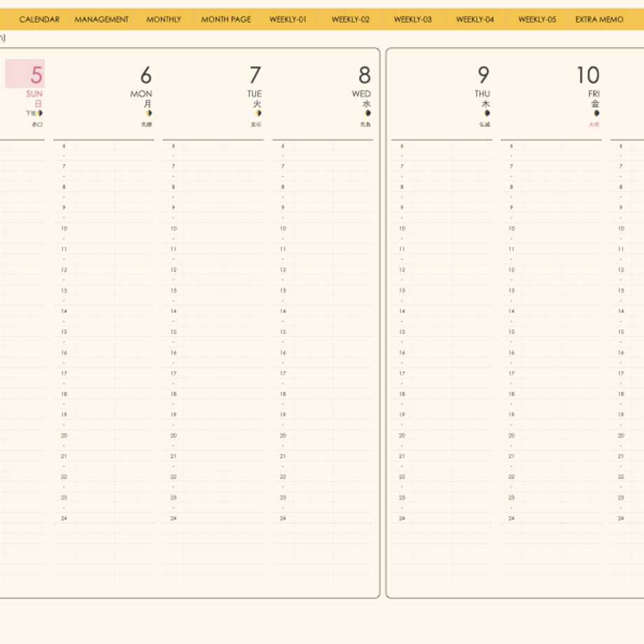The width and height of the screenshot is (644, 644).
Task: Open the CALENDAR tab
Action: [x=39, y=20]
